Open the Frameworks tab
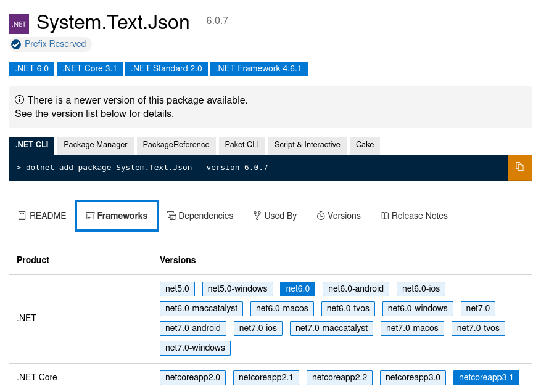The height and width of the screenshot is (392, 541). (117, 216)
